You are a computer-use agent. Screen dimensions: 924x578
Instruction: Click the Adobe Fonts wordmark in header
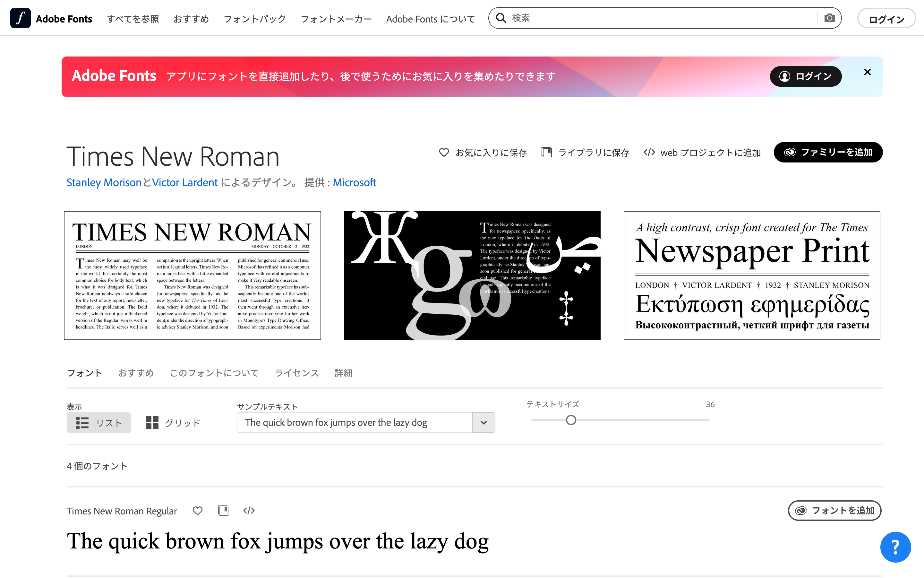(64, 19)
